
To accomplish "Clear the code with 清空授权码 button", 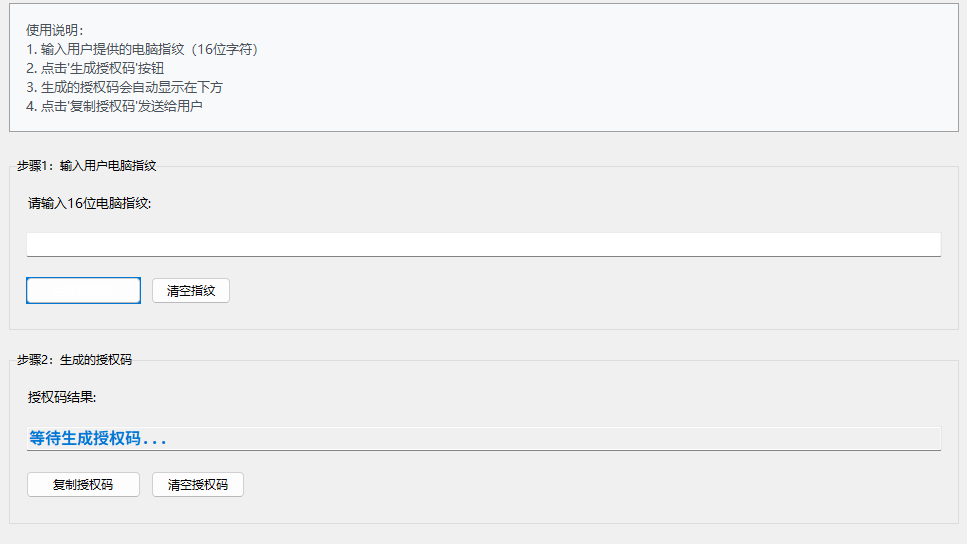I will tap(198, 485).
